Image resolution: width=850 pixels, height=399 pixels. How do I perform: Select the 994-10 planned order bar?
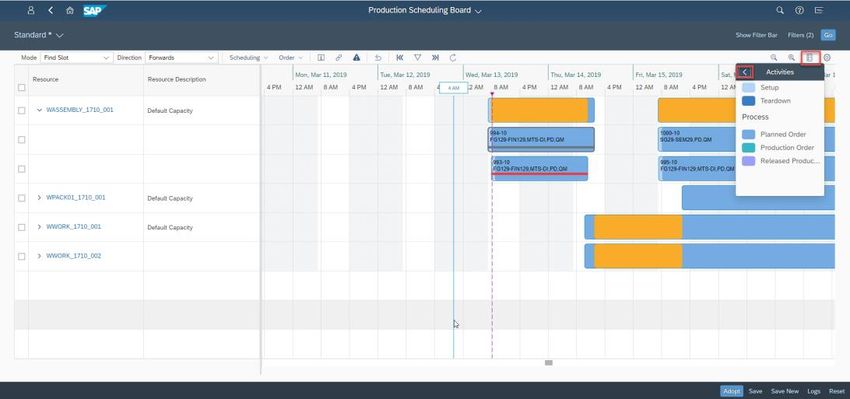[541, 139]
